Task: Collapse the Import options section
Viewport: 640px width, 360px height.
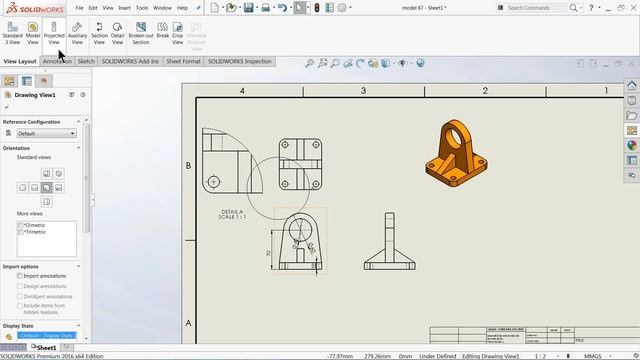Action: pos(78,266)
